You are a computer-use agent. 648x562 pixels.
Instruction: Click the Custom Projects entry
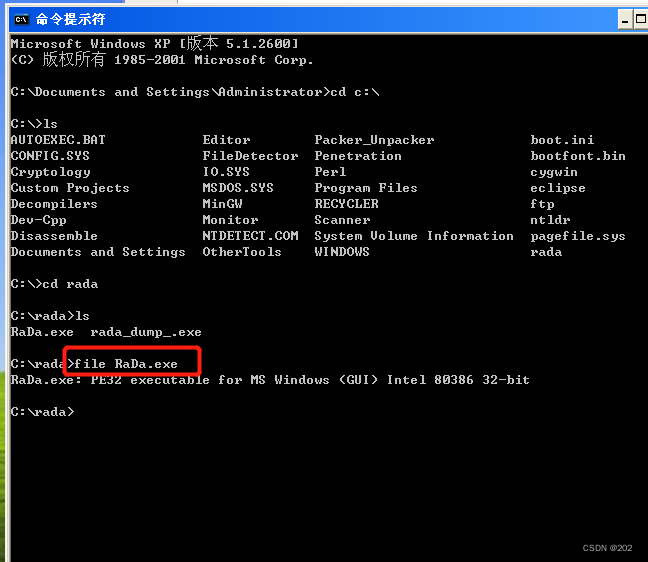[70, 188]
